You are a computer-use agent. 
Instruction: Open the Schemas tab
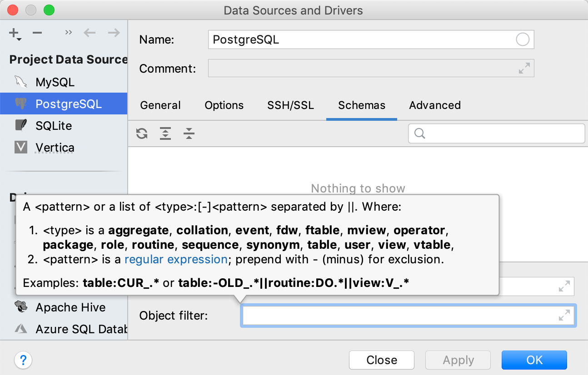362,105
